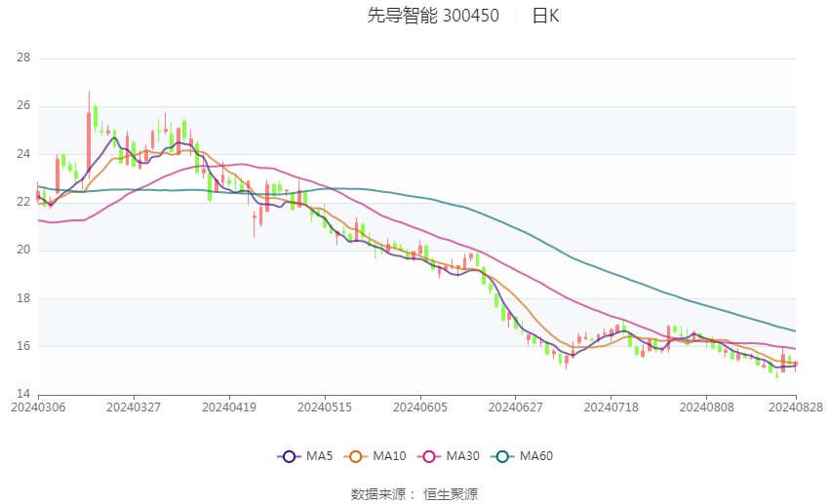Click y-axis value 24

23,154
